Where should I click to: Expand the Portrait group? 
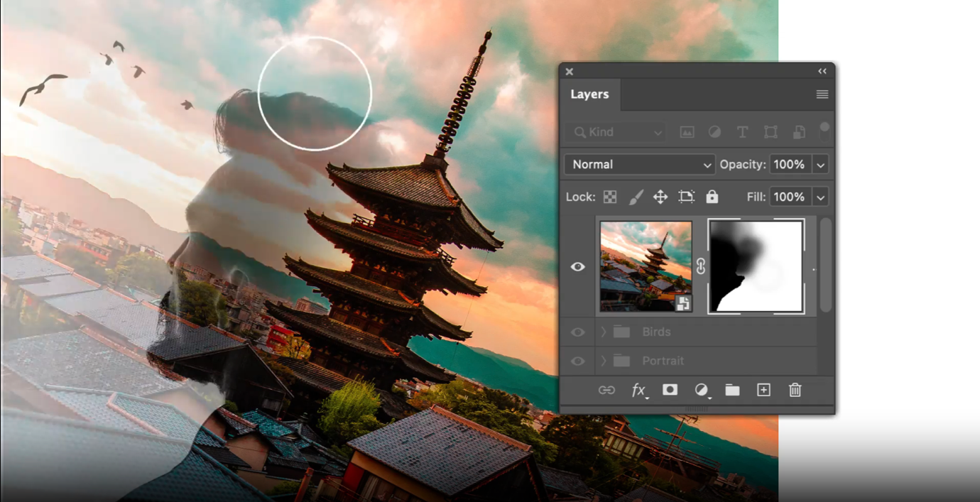point(602,361)
